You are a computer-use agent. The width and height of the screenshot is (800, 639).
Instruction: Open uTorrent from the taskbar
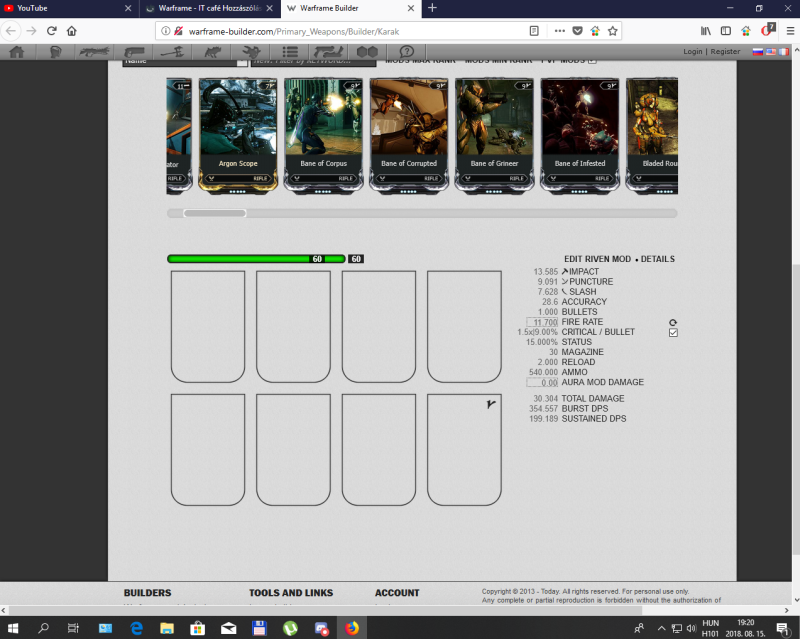tap(290, 628)
